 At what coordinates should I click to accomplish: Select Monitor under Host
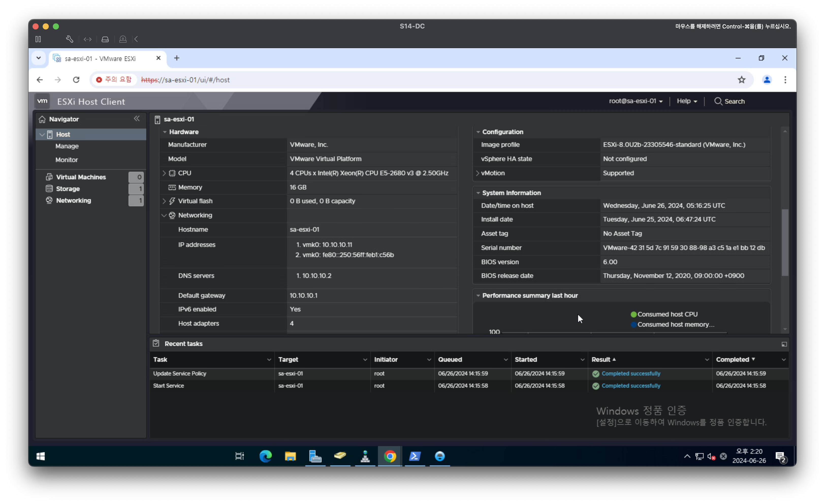click(x=66, y=160)
